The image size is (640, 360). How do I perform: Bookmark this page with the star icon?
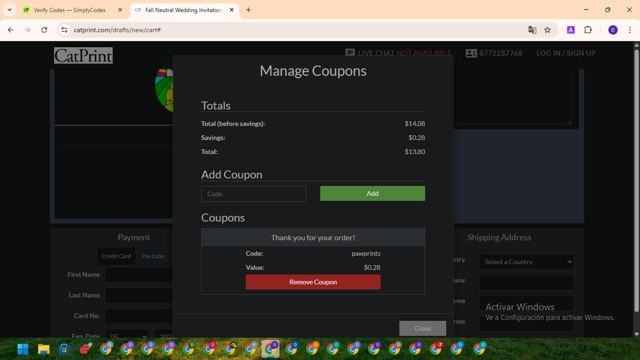pyautogui.click(x=547, y=30)
